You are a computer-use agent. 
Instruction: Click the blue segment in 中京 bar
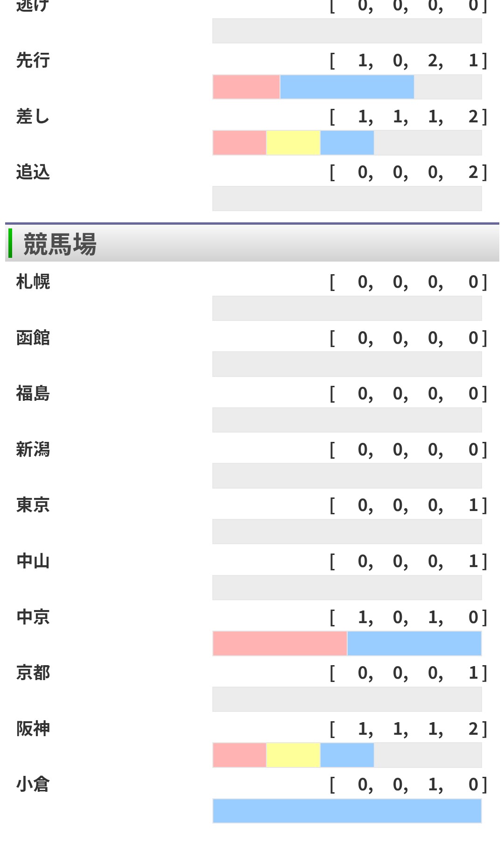(x=414, y=644)
